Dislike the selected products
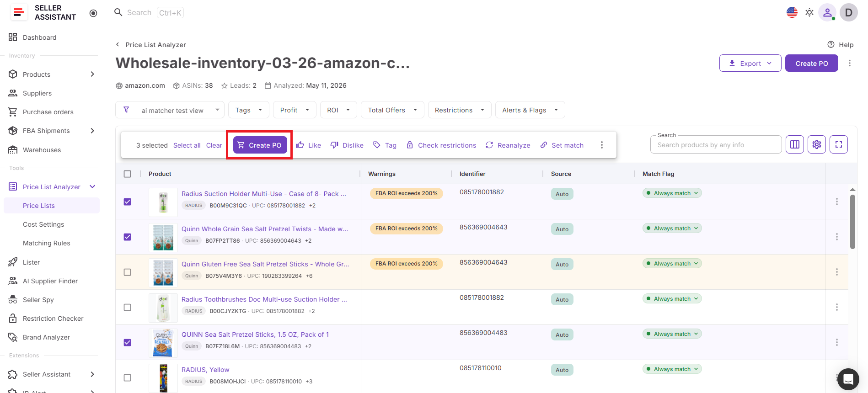The height and width of the screenshot is (393, 868). coord(347,145)
